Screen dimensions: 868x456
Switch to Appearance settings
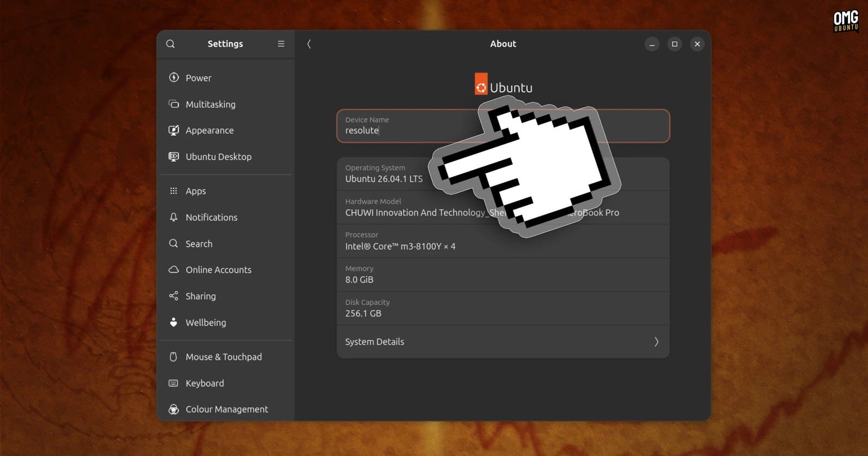pos(226,130)
